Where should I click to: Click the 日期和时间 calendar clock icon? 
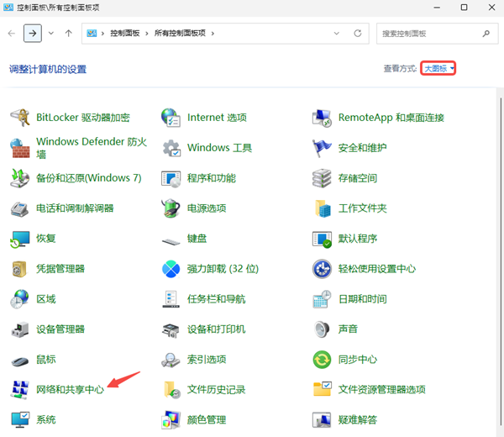tap(322, 299)
